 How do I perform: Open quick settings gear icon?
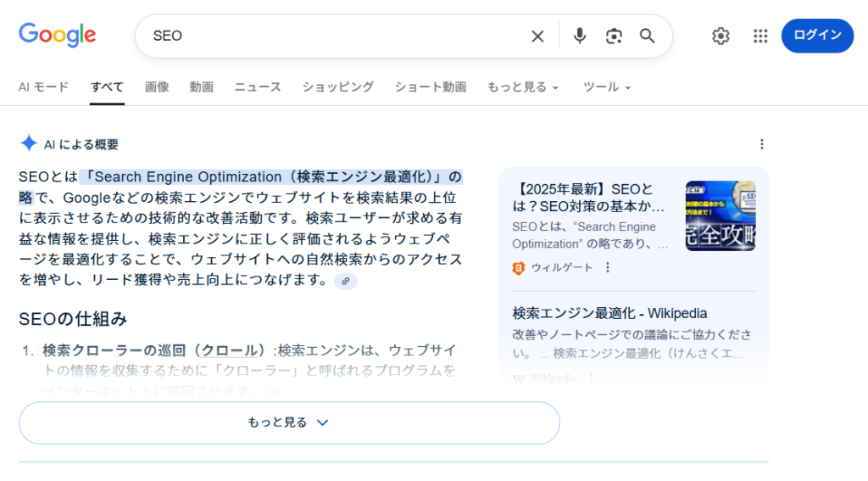pos(721,36)
